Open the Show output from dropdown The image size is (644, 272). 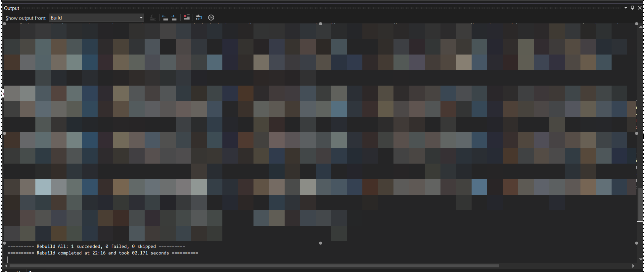[96, 18]
